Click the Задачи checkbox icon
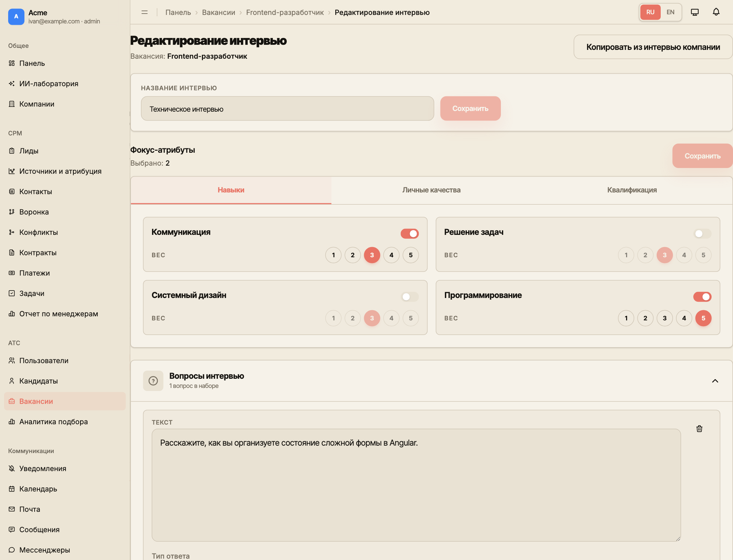Viewport: 733px width, 560px height. click(x=12, y=293)
